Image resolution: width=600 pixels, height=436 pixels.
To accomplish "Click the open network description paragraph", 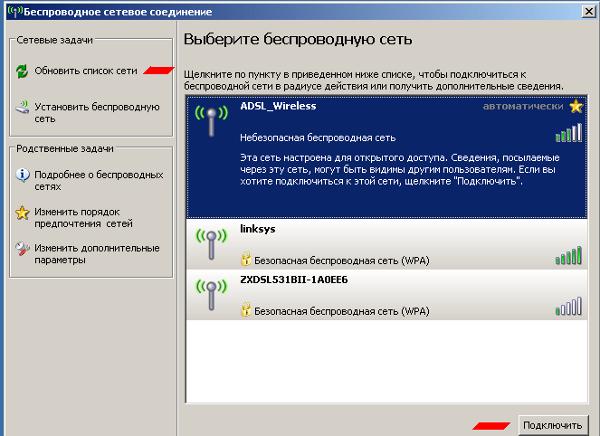I will click(x=399, y=169).
